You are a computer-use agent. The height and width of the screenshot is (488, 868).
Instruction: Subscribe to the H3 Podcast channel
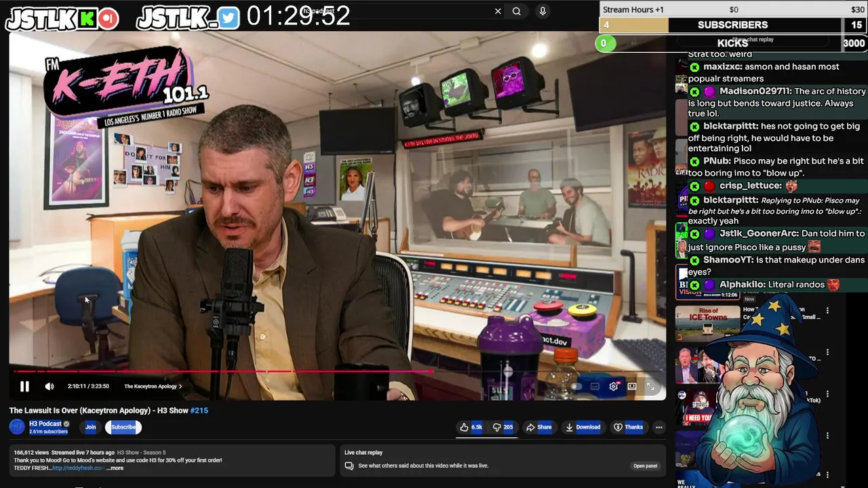pyautogui.click(x=123, y=427)
